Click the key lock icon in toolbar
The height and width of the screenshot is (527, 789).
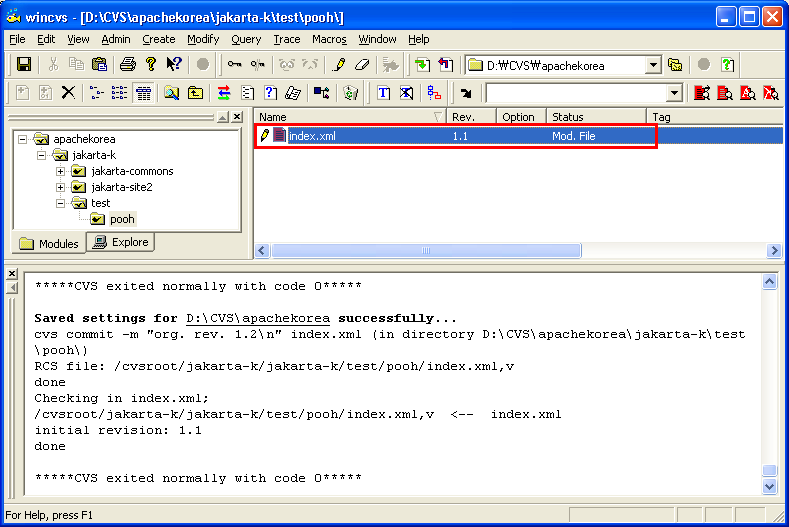coord(233,65)
